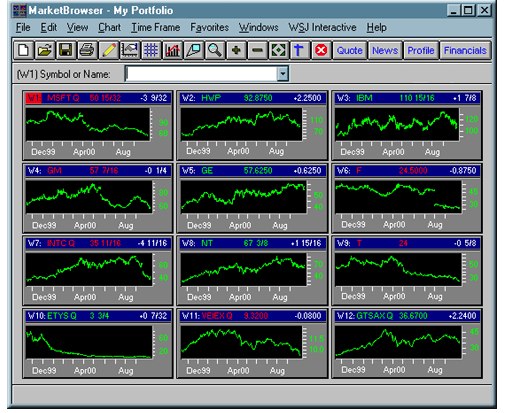507x413 pixels.
Task: Click the green fit-to-window arrows icon
Action: coord(278,50)
